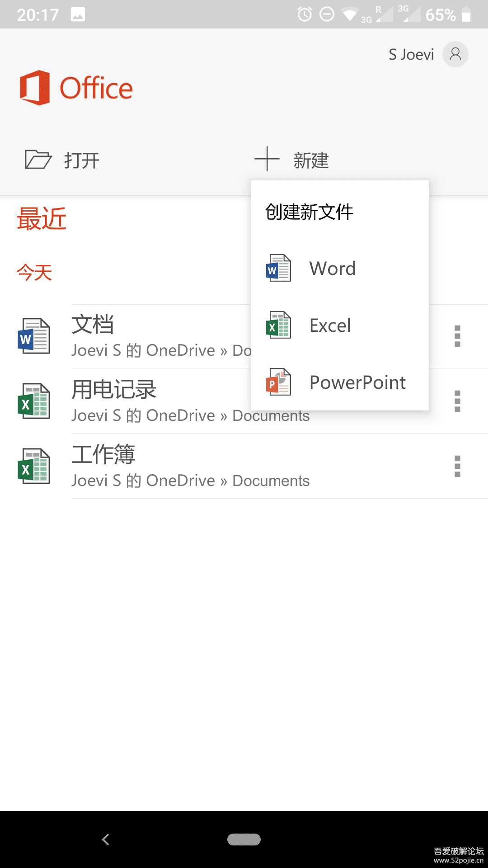Tap Excel file icon for 工作簿
Viewport: 488px width, 868px height.
pos(34,467)
